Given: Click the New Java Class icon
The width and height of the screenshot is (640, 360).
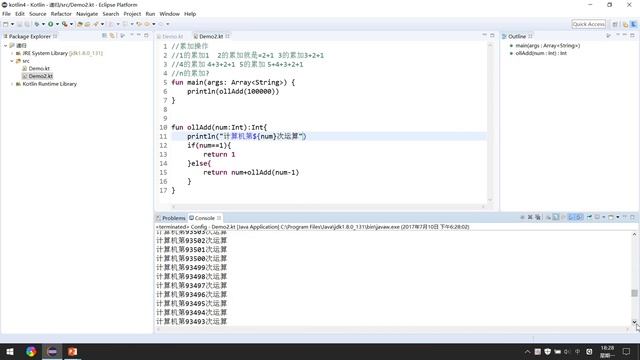Looking at the screenshot, I should (87, 24).
